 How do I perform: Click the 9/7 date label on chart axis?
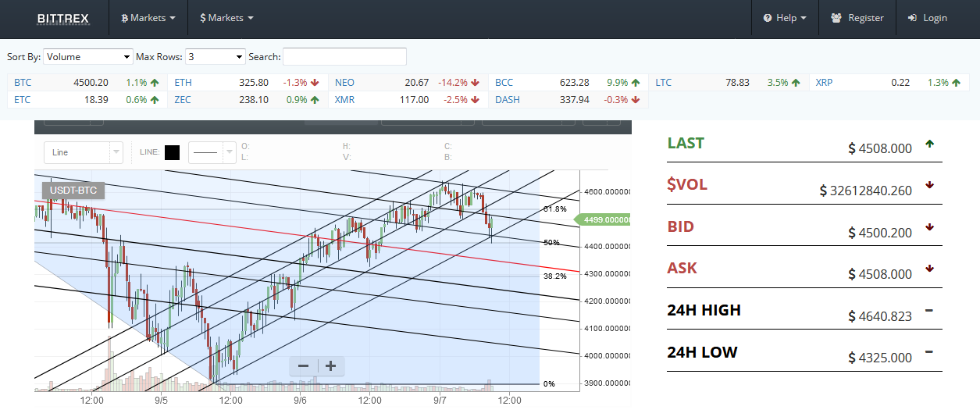tap(440, 401)
